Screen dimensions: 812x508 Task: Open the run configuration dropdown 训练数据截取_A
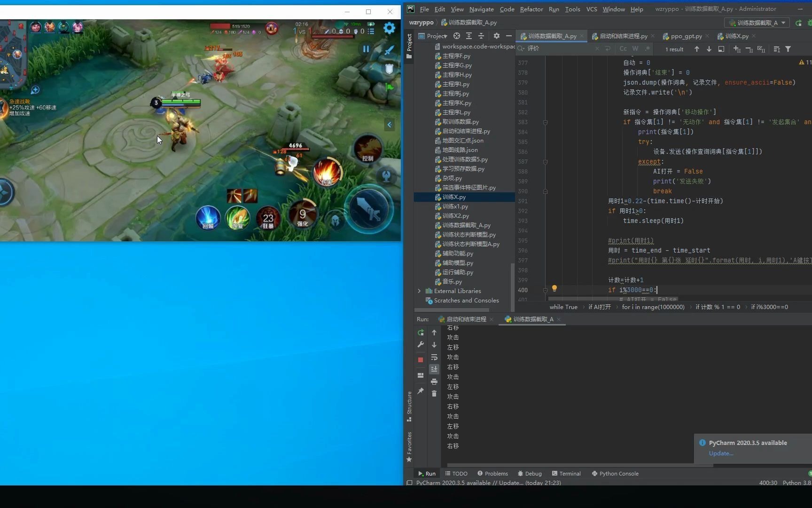(757, 23)
